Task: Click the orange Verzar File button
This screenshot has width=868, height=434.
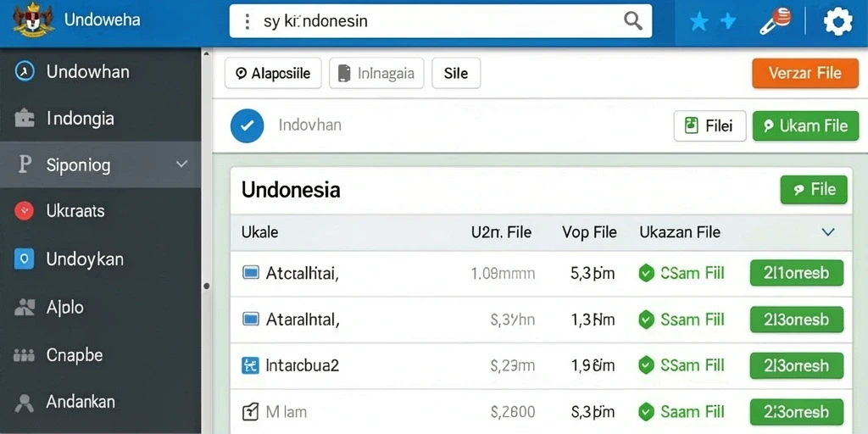Action: (x=805, y=73)
